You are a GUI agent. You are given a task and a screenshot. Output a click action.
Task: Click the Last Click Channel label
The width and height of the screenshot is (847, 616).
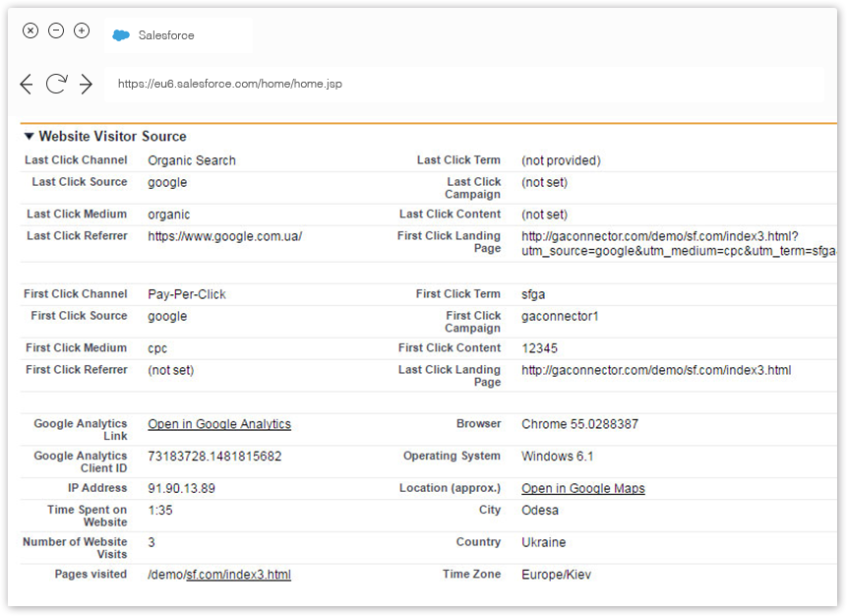click(76, 160)
